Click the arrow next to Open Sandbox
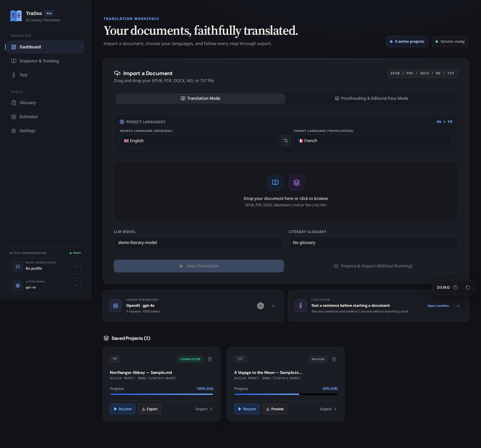The height and width of the screenshot is (448, 481). click(458, 306)
